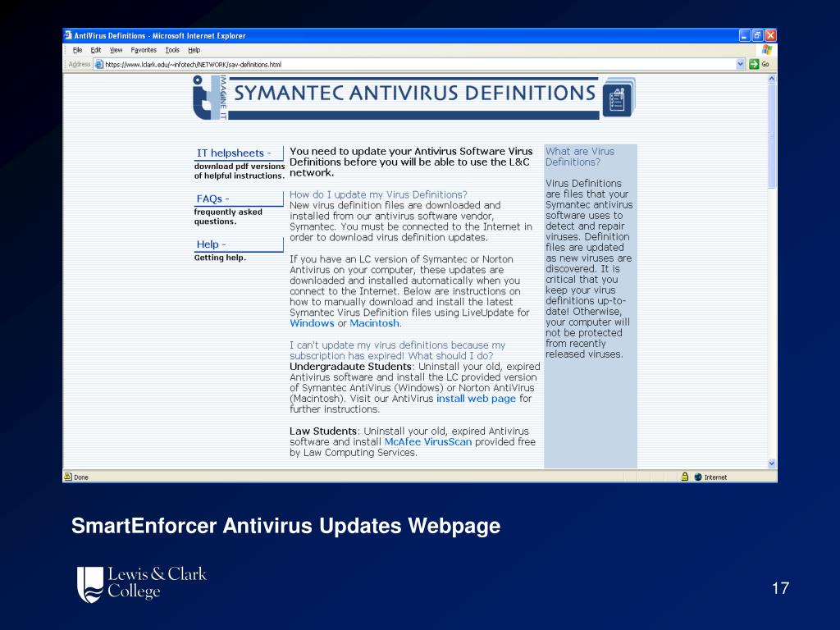
Task: Click the slide number 17
Action: [x=781, y=588]
